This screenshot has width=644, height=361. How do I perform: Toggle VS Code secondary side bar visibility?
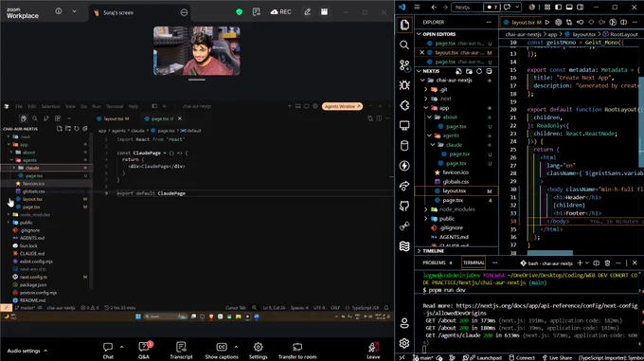[x=581, y=7]
